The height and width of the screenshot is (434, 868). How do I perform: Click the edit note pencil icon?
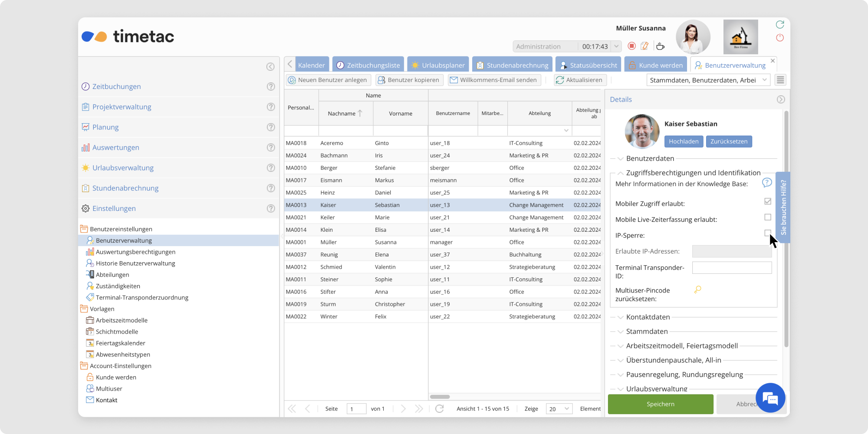(645, 46)
